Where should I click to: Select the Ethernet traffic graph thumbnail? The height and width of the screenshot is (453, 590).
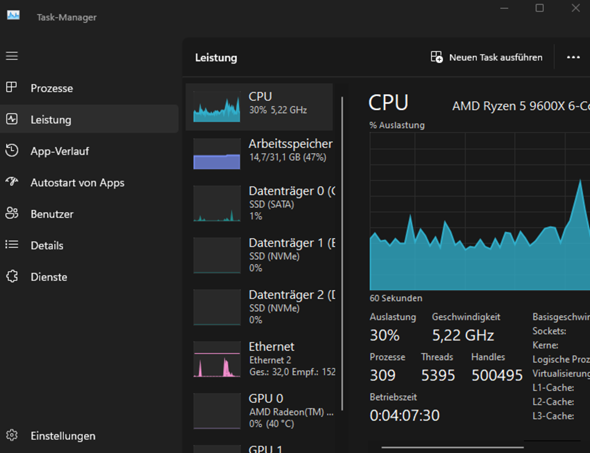217,359
